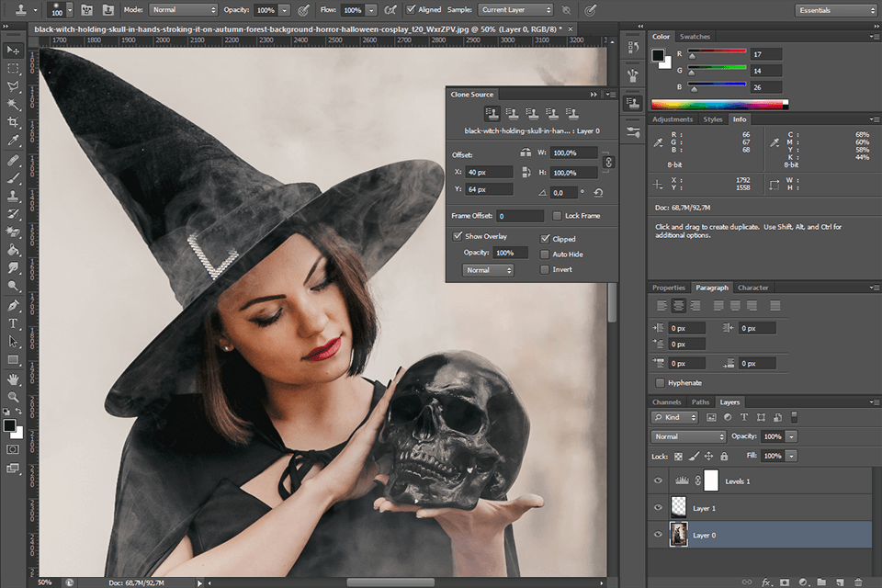The image size is (882, 588).
Task: Click the lock all layer icon
Action: click(724, 456)
